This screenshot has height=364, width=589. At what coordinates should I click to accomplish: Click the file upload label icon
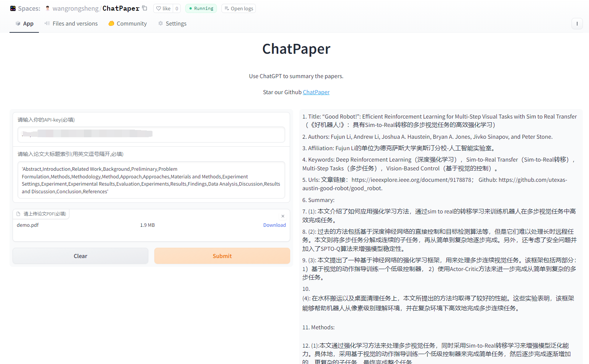(18, 214)
